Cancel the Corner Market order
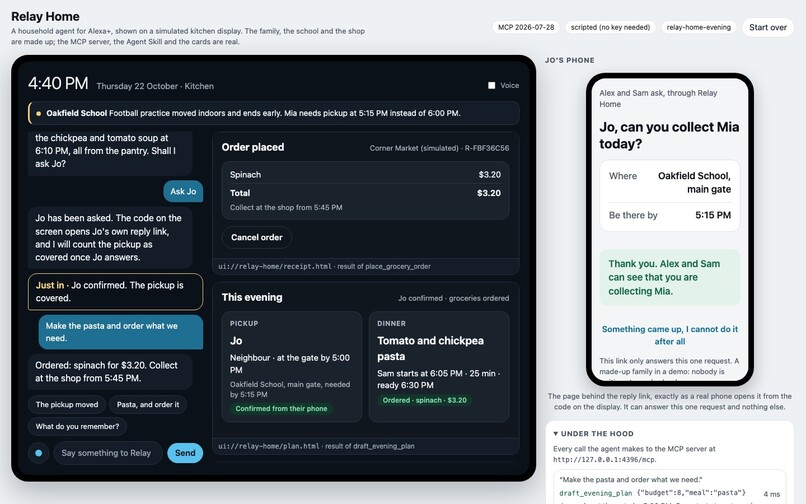 click(x=257, y=237)
